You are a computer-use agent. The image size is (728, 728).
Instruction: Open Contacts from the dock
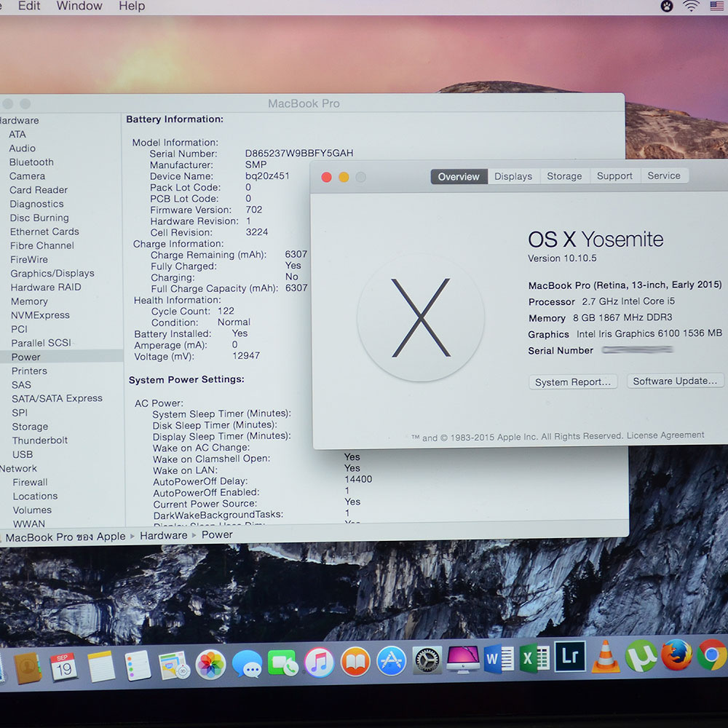pyautogui.click(x=27, y=668)
